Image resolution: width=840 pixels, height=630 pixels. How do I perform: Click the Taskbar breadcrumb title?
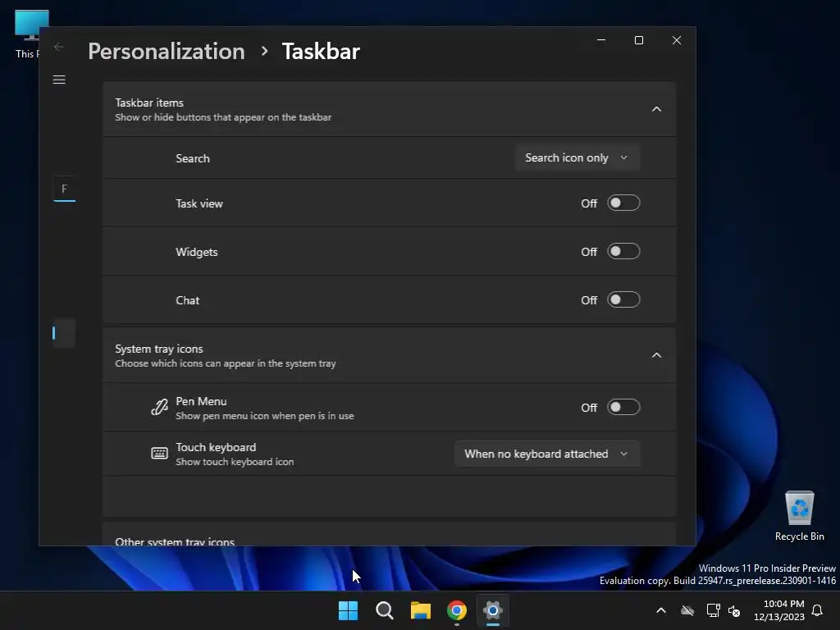pos(321,52)
